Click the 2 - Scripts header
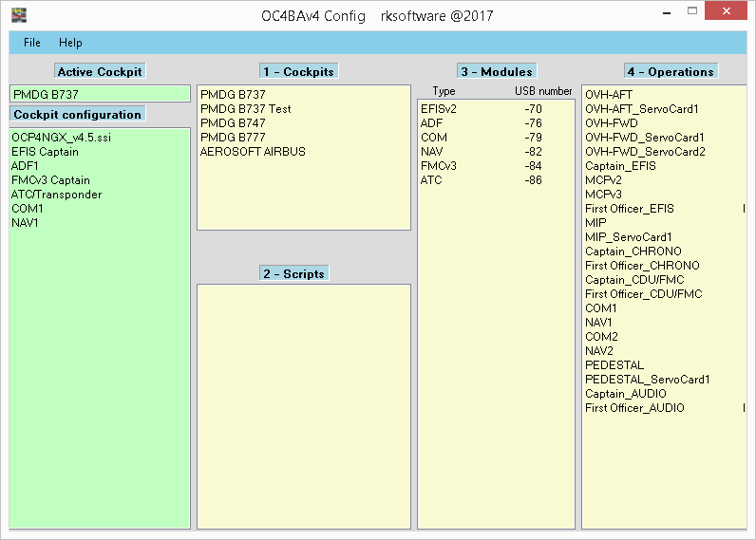The height and width of the screenshot is (540, 756). coord(294,273)
